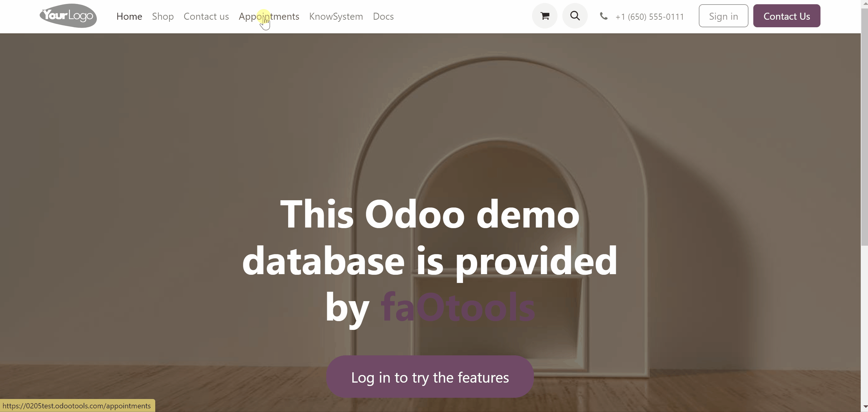This screenshot has width=868, height=412.
Task: Click the YourLogo site logo
Action: (68, 16)
